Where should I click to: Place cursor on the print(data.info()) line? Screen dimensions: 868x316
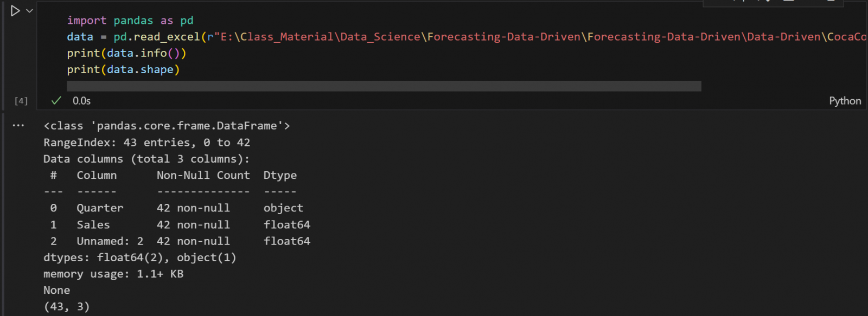point(126,53)
